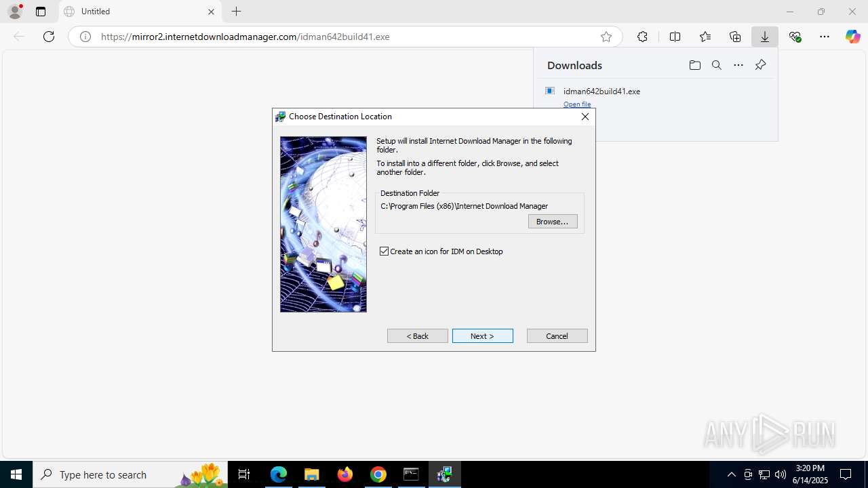This screenshot has width=868, height=488.
Task: Switch to IDM installer taskbar icon
Action: 444,474
